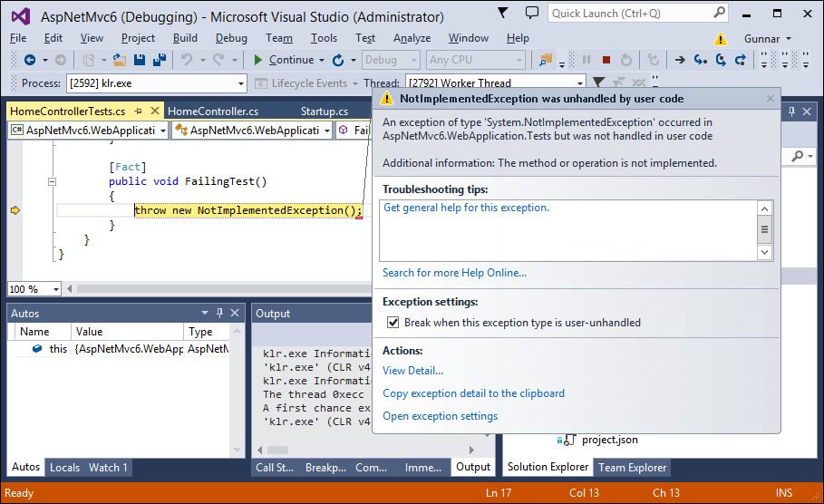The width and height of the screenshot is (824, 504).
Task: Click the Show Next Statement arrow icon
Action: pos(680,60)
